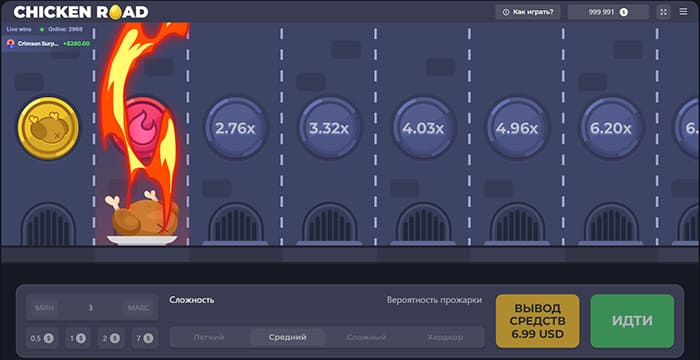Screen dimensions: 700x360
Task: Select the 4.96x multiplier coin
Action: 517,128
